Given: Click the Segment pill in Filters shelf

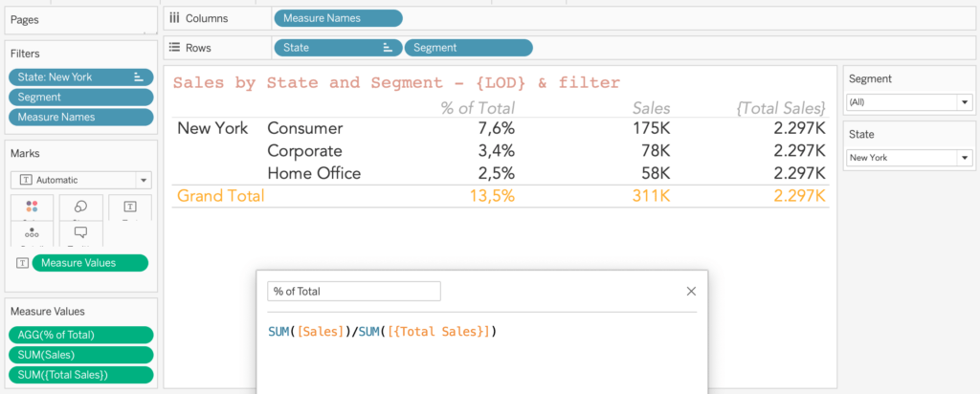Looking at the screenshot, I should (x=80, y=97).
